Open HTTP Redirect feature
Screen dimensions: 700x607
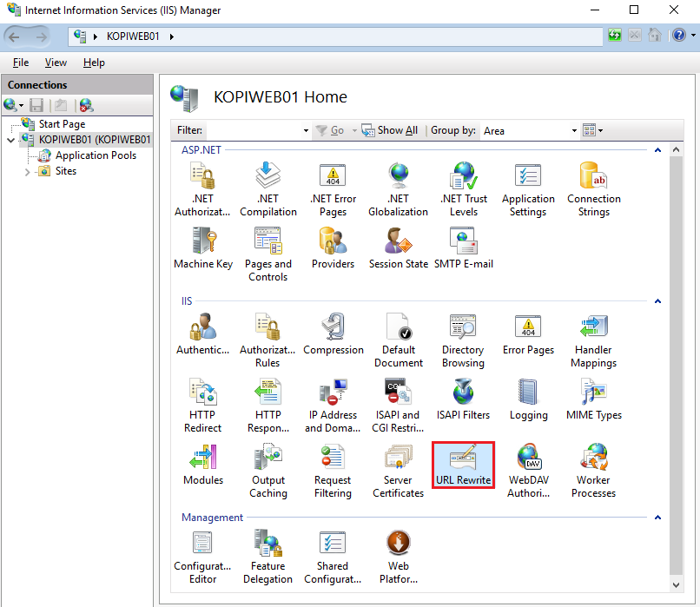202,406
